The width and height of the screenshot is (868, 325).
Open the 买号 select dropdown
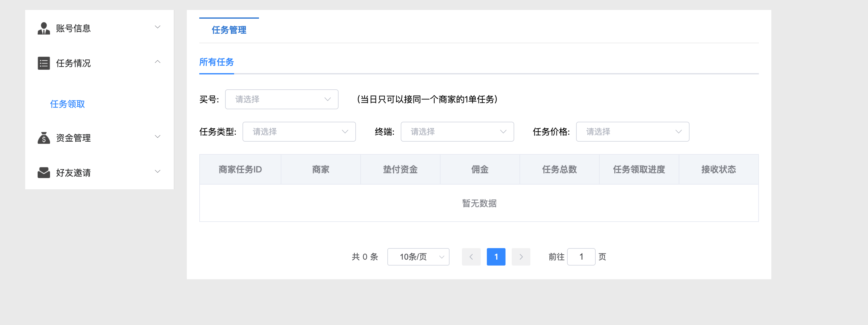(282, 99)
